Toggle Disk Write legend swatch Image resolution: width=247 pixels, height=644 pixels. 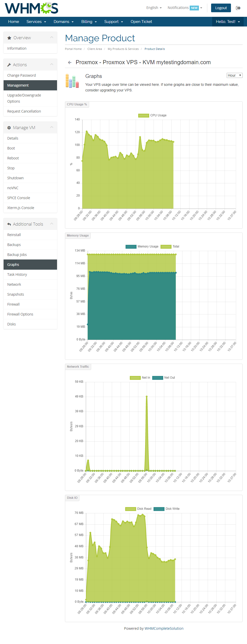pos(159,509)
